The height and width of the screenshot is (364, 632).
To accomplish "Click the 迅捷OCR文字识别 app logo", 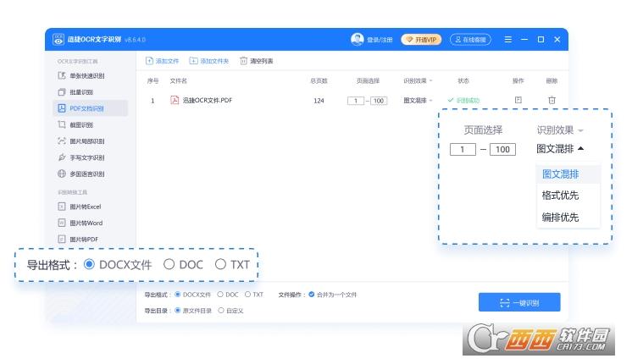I will (x=58, y=40).
